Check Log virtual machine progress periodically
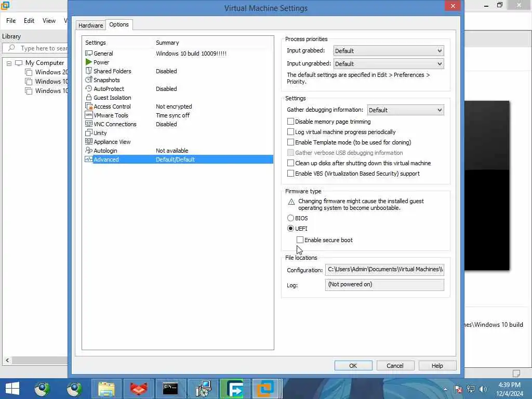The height and width of the screenshot is (399, 532). [x=290, y=131]
